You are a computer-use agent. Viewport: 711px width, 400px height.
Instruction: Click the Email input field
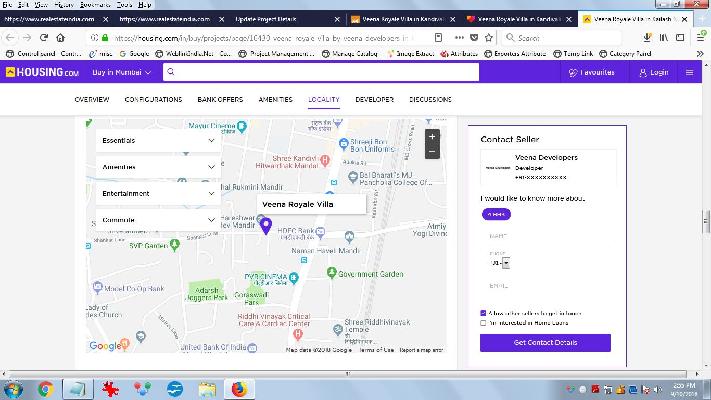coord(545,286)
